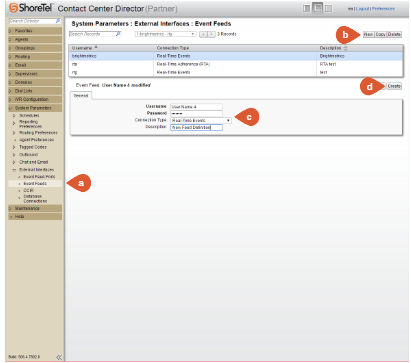Expand Routing Preferences tree item
This screenshot has width=411, height=363.
14,133
